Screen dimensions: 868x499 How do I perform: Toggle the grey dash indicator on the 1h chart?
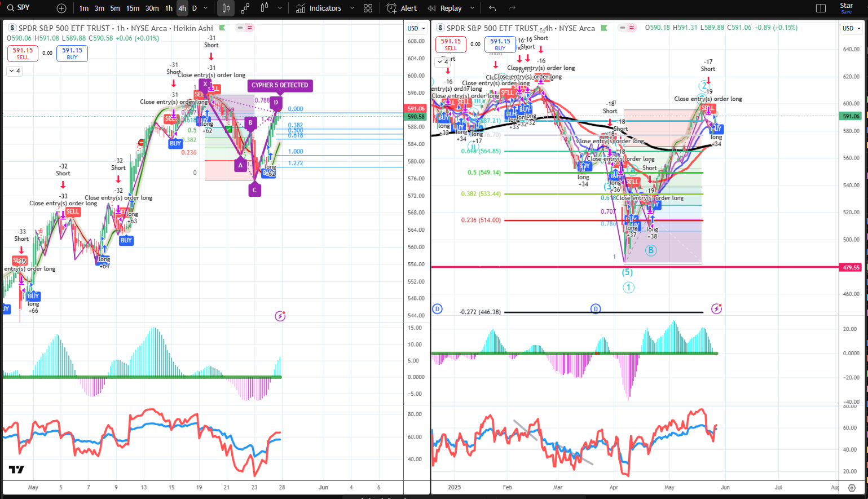[240, 28]
